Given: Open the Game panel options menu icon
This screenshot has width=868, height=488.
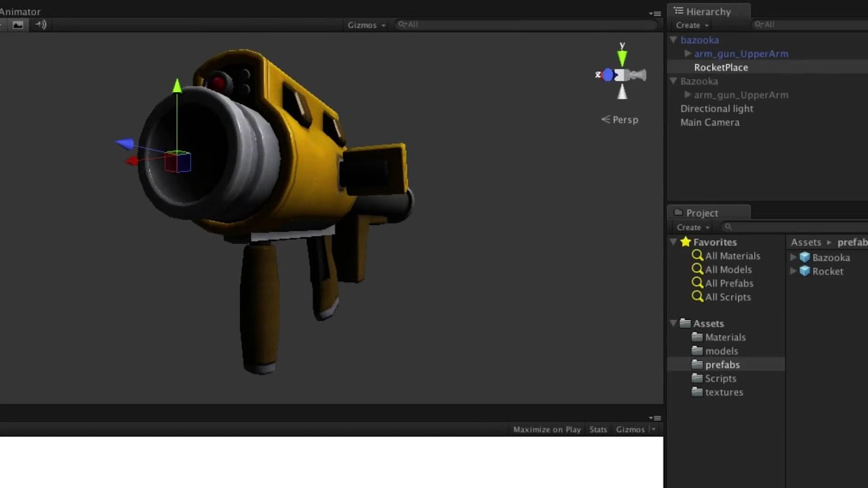Looking at the screenshot, I should [x=654, y=418].
